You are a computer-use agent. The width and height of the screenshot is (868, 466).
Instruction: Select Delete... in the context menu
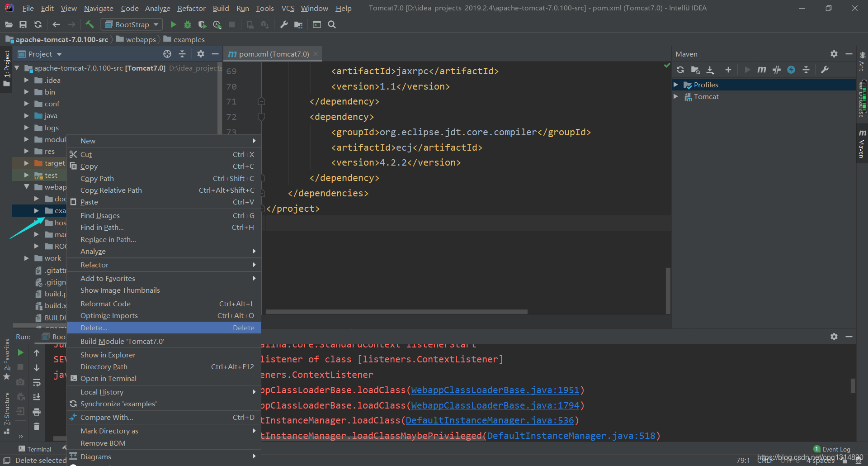164,328
